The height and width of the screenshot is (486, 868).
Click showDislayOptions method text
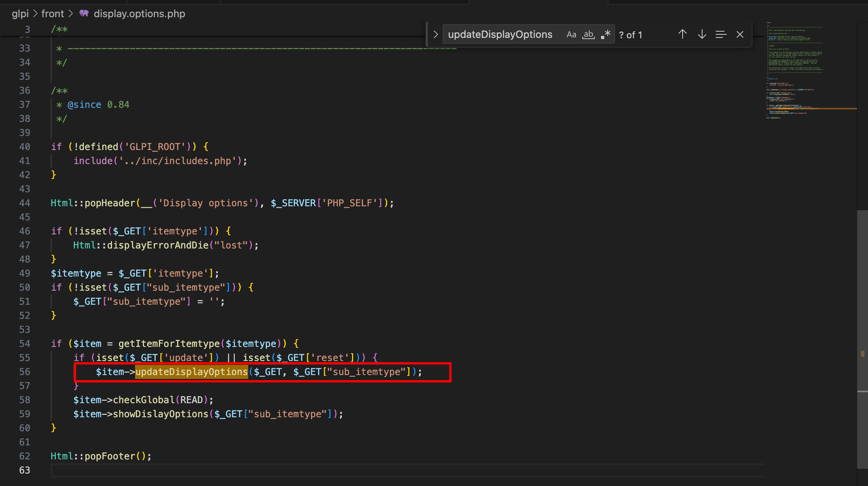(x=160, y=414)
